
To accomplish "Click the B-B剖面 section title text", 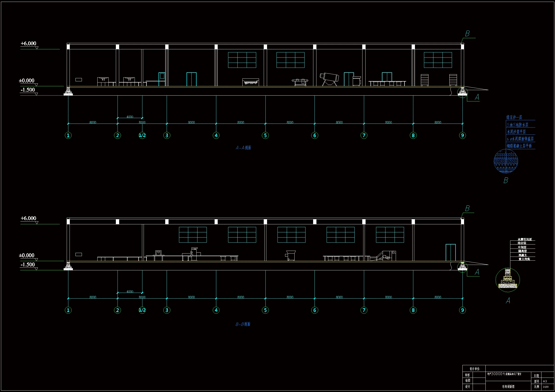I will click(x=243, y=324).
